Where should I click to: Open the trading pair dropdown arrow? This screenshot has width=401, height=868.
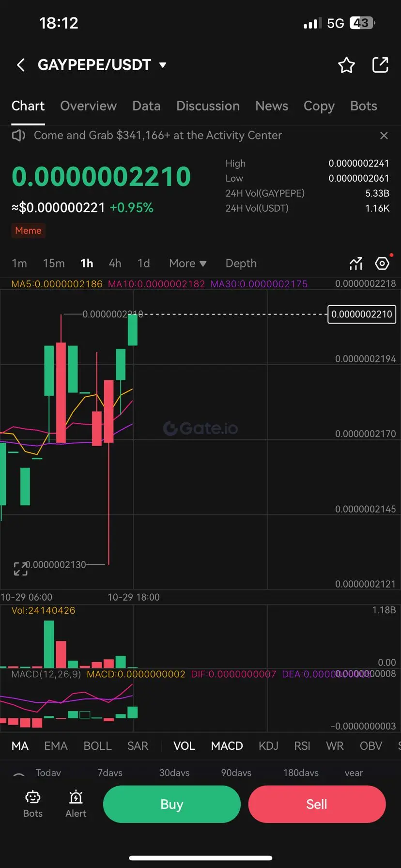click(x=163, y=65)
